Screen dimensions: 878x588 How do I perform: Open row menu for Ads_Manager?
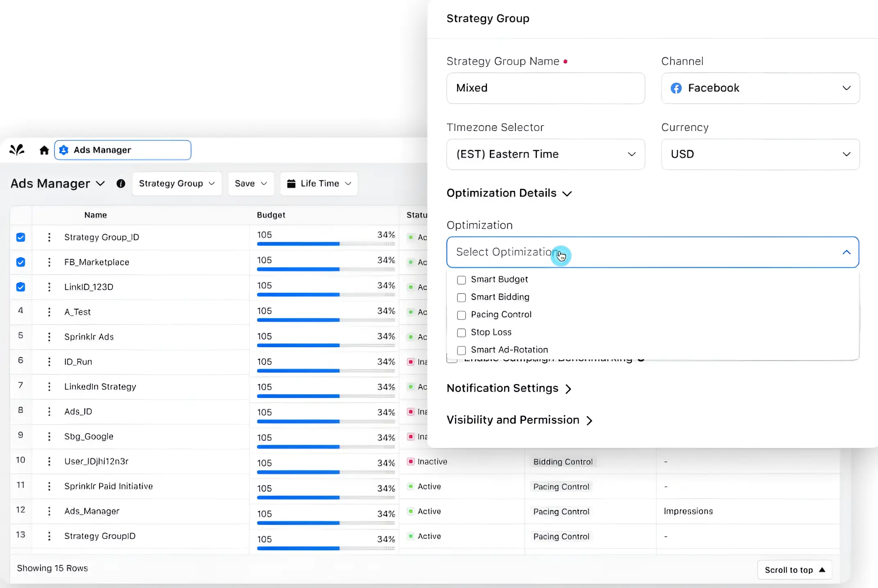(x=49, y=511)
